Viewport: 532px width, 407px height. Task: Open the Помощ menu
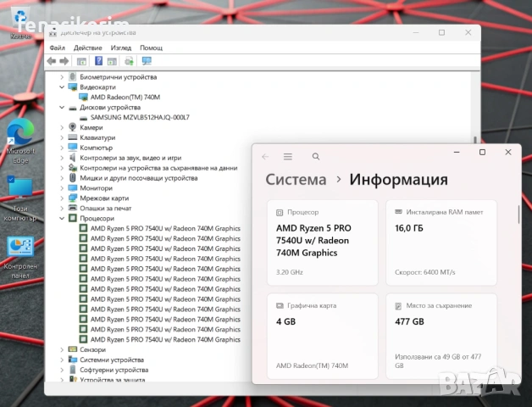(x=152, y=47)
